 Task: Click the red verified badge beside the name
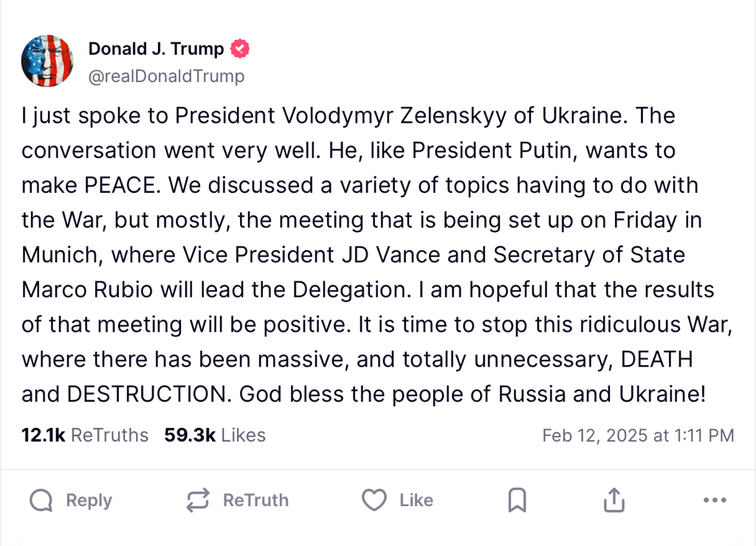coord(240,50)
